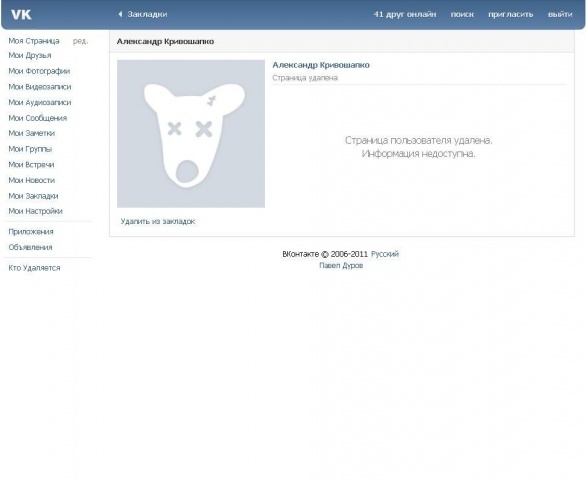Open Объявления in sidebar
Image resolution: width=586 pixels, height=480 pixels.
[30, 247]
